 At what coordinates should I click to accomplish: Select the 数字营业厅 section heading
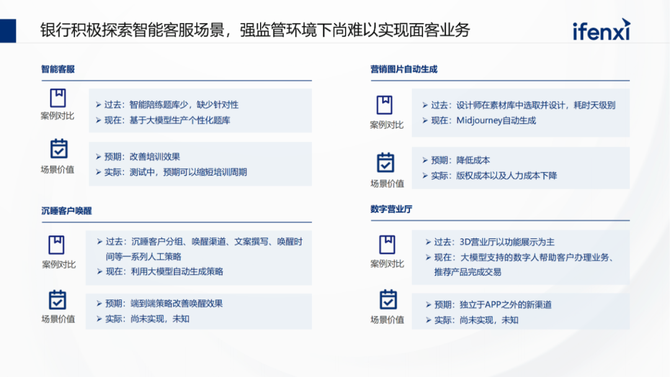[x=391, y=209]
